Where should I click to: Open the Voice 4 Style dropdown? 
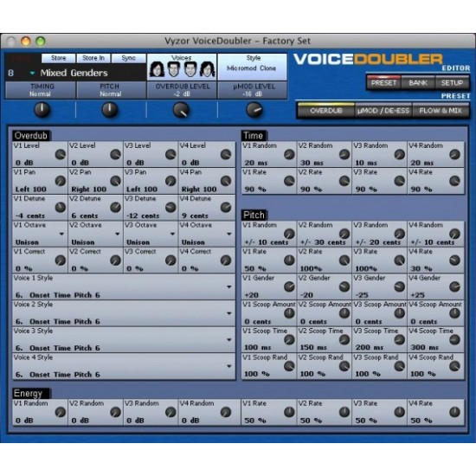(229, 366)
